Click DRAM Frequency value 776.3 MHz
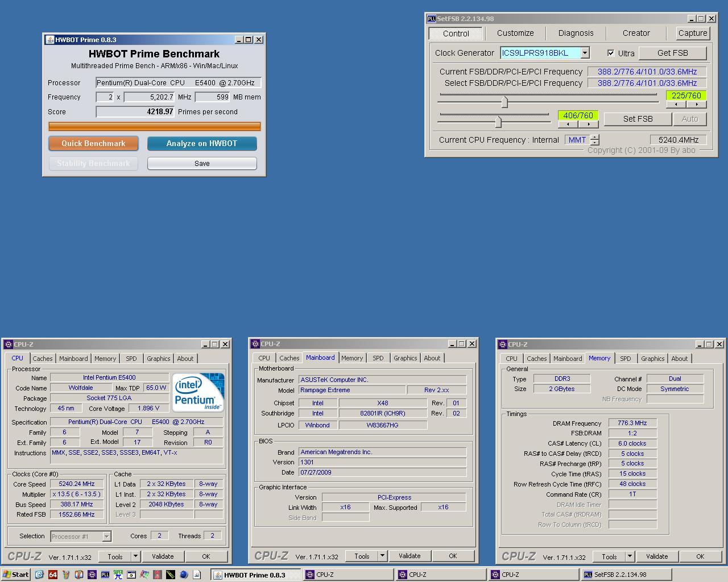728x582 pixels. [x=632, y=423]
